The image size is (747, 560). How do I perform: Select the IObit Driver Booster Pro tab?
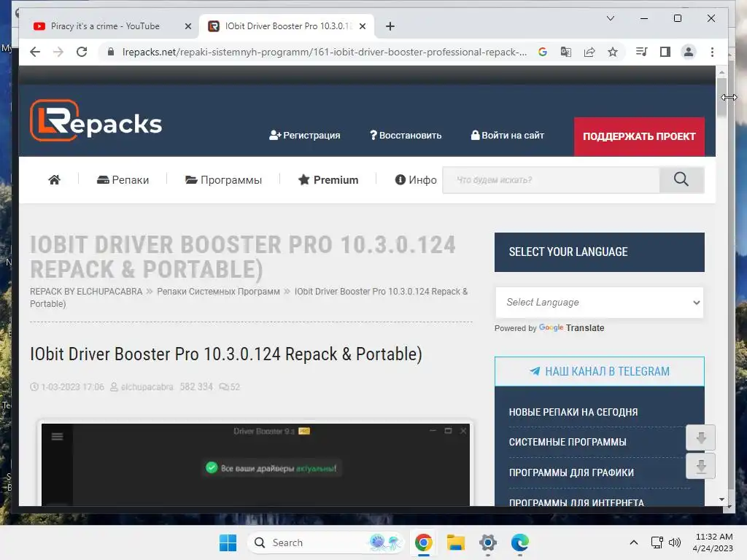[x=286, y=26]
